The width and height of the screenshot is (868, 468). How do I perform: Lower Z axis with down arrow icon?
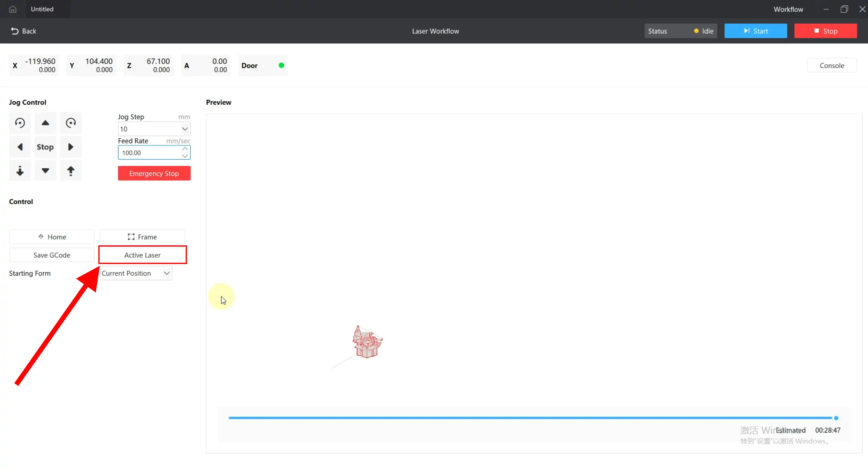[20, 171]
